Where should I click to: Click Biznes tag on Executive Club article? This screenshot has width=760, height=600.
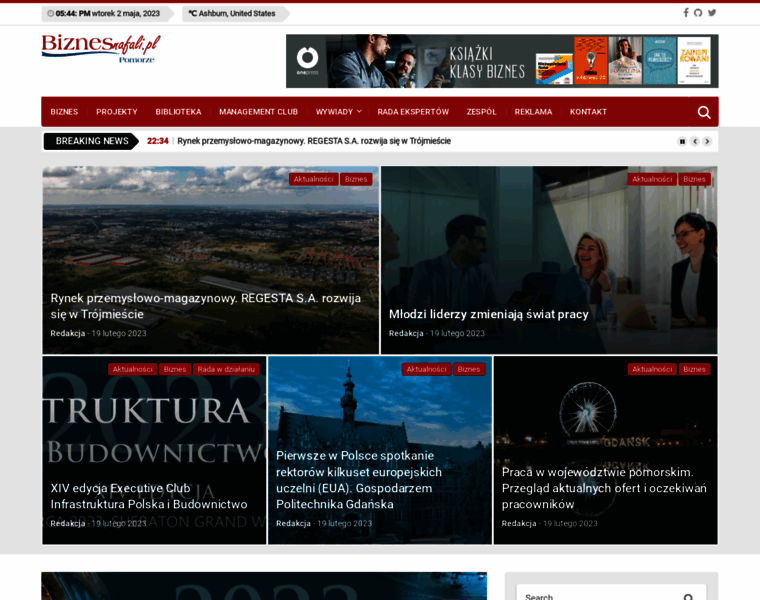174,369
